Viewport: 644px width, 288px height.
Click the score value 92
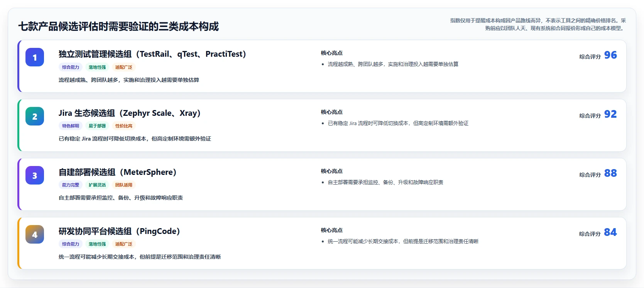click(x=610, y=114)
